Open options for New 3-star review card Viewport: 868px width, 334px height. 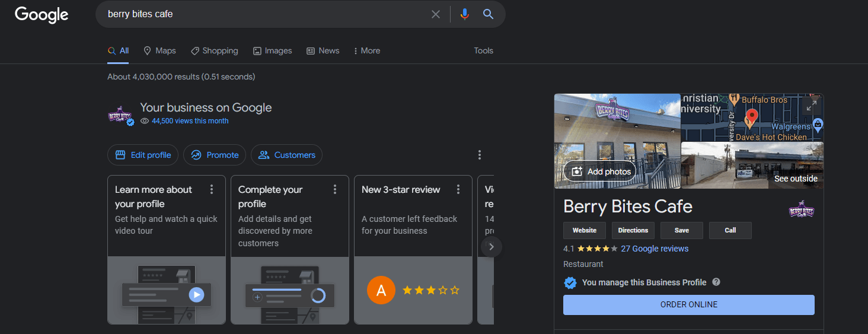click(x=458, y=189)
